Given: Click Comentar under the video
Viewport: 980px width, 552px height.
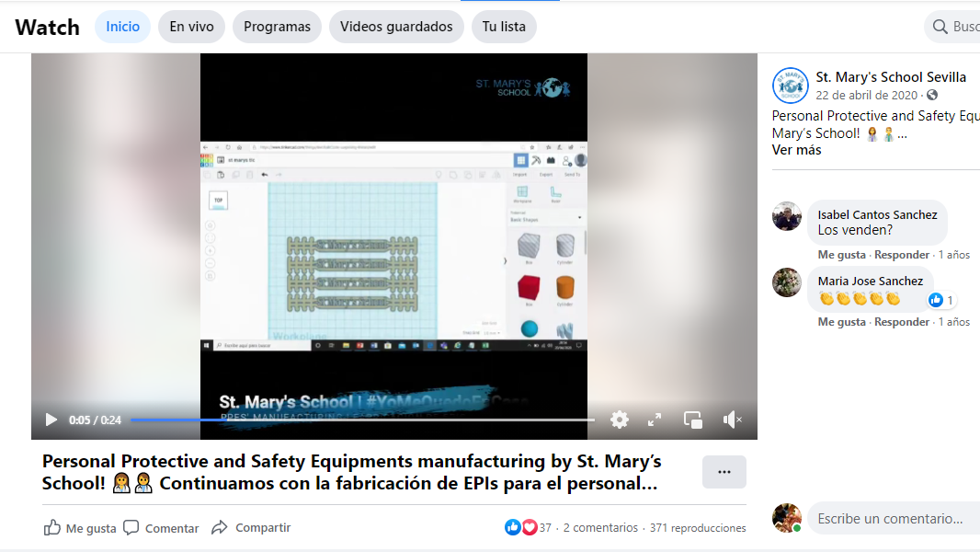Looking at the screenshot, I should [x=161, y=527].
